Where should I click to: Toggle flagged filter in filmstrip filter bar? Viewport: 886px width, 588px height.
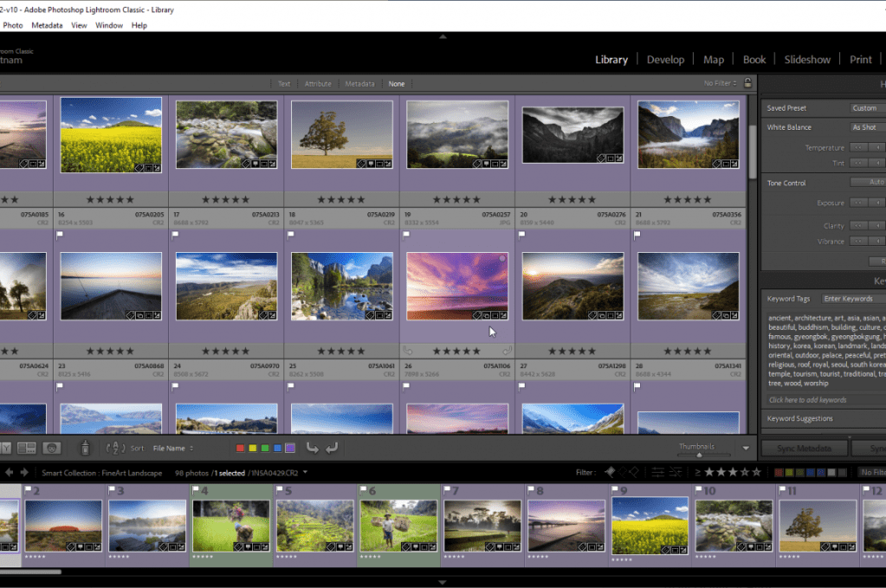tap(609, 472)
